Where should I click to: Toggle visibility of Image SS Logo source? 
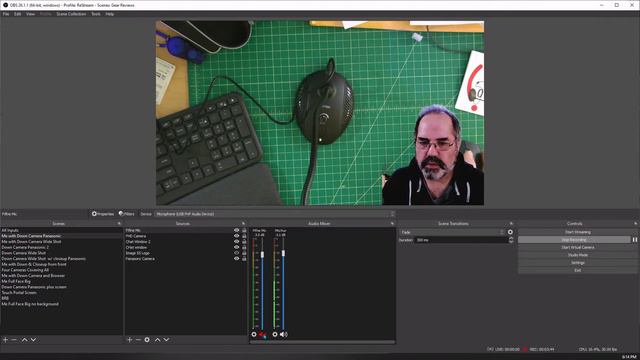[x=236, y=253]
